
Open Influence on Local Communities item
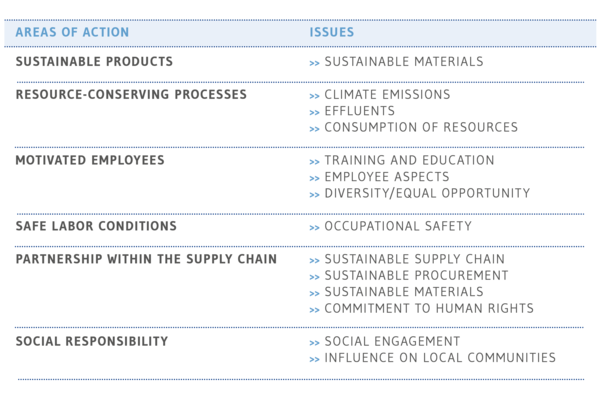click(440, 358)
